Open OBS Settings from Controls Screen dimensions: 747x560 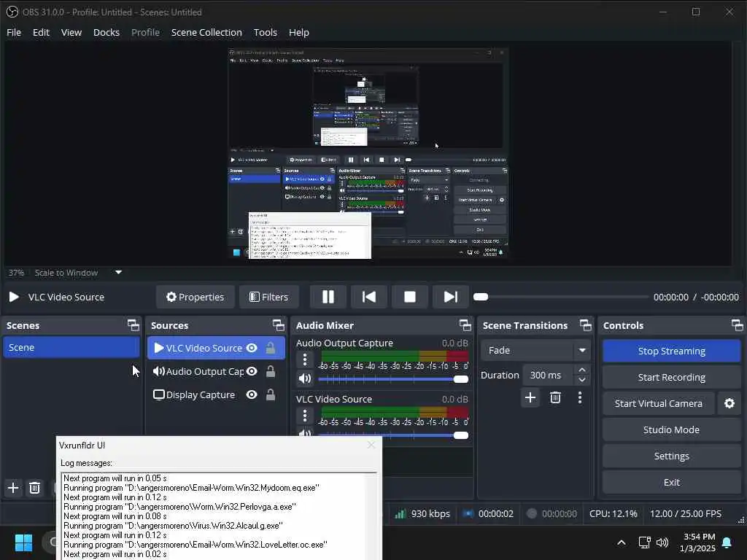coord(672,456)
